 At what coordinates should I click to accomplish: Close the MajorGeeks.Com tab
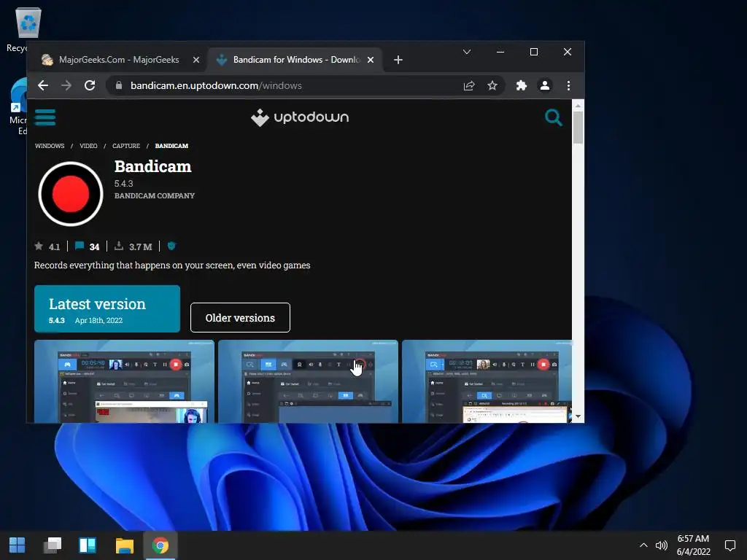point(196,60)
